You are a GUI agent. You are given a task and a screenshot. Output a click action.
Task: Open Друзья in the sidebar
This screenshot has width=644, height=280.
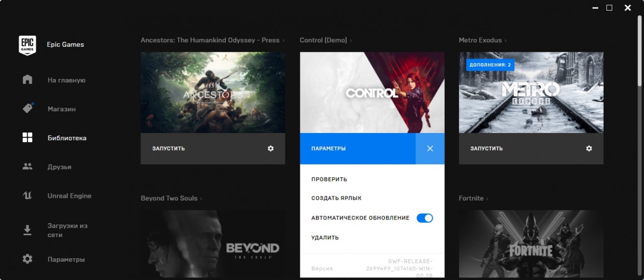59,167
